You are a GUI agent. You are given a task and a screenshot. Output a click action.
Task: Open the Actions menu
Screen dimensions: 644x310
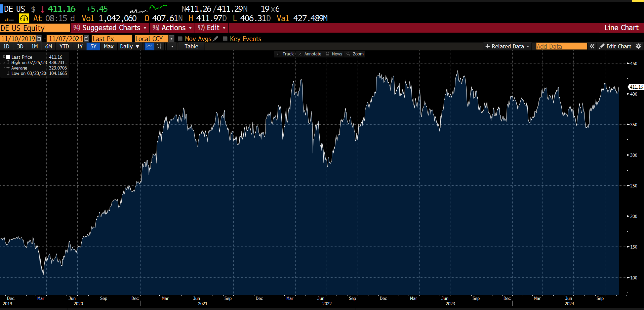coord(172,28)
